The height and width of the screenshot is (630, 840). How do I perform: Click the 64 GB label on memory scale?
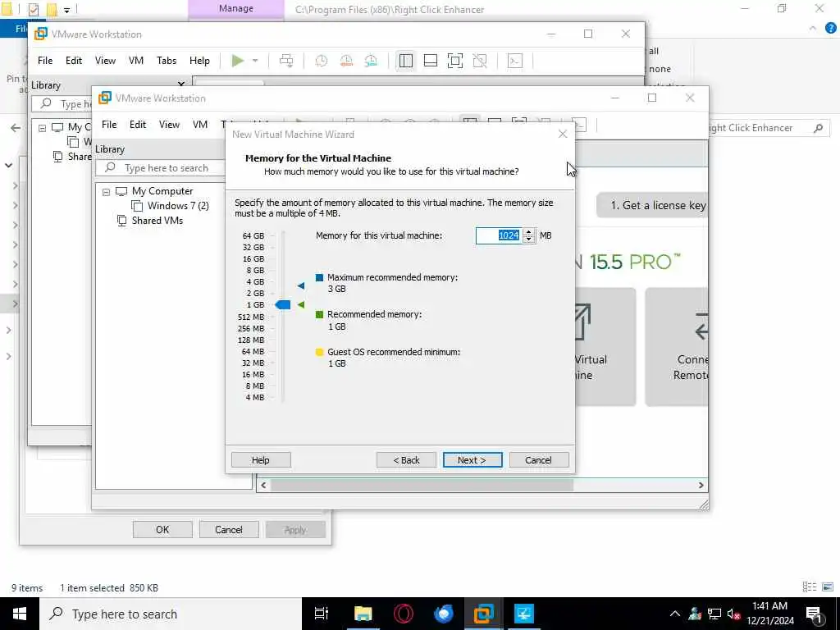[x=253, y=235]
